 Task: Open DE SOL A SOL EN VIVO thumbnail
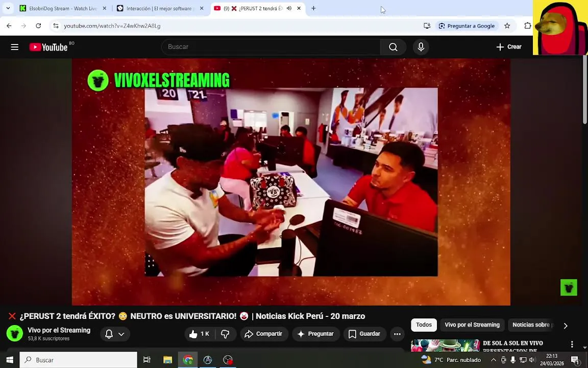(445, 346)
